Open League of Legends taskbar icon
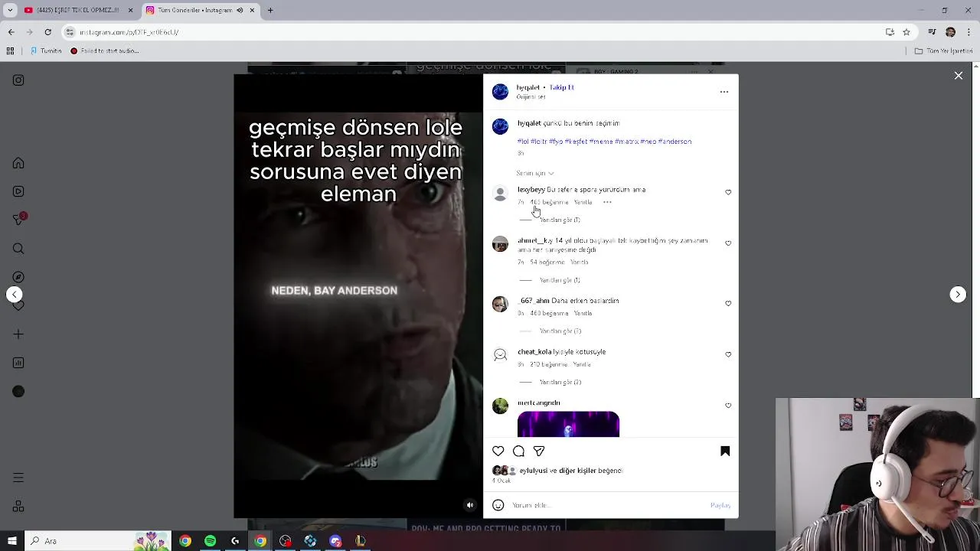 click(361, 541)
